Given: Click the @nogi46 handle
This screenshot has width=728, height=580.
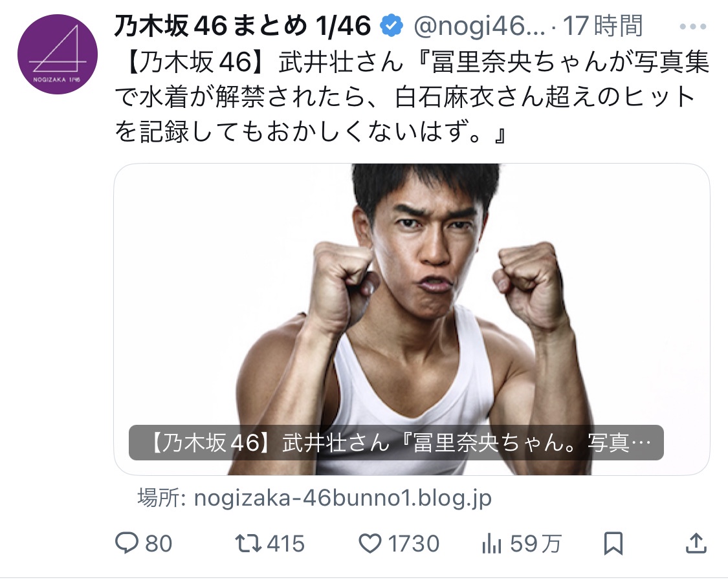Looking at the screenshot, I should click(479, 26).
